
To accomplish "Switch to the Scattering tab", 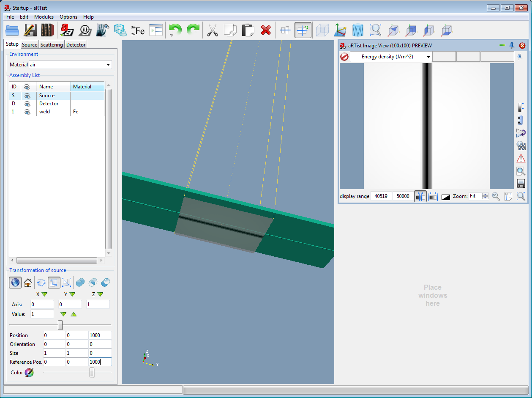I will point(52,44).
